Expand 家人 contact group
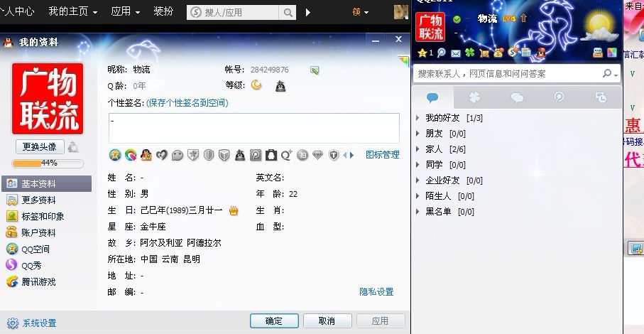 coord(417,149)
